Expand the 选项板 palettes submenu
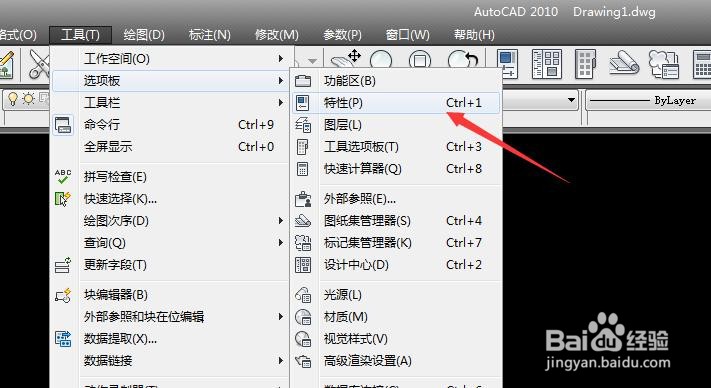The image size is (711, 388). tap(170, 81)
